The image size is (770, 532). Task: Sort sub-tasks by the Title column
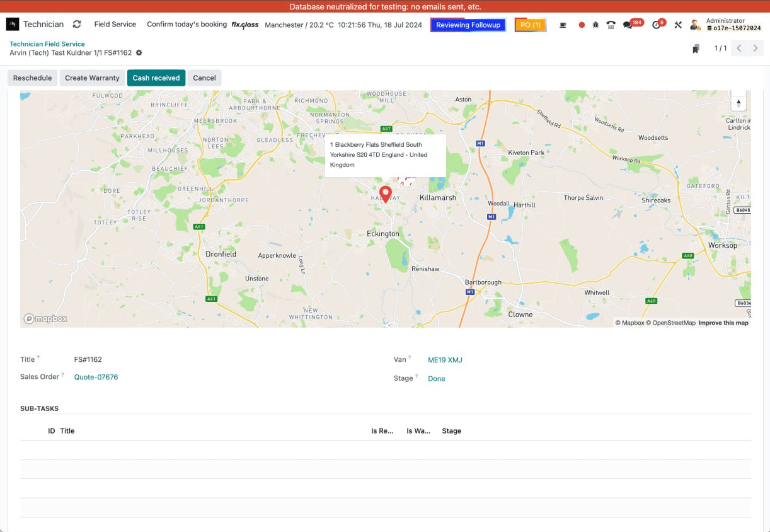[x=67, y=431]
